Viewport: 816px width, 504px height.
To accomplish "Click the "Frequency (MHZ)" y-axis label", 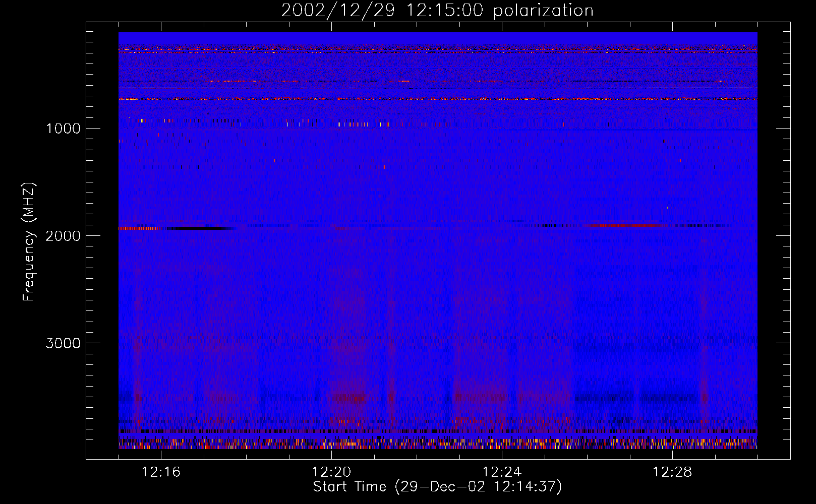I will (x=29, y=242).
